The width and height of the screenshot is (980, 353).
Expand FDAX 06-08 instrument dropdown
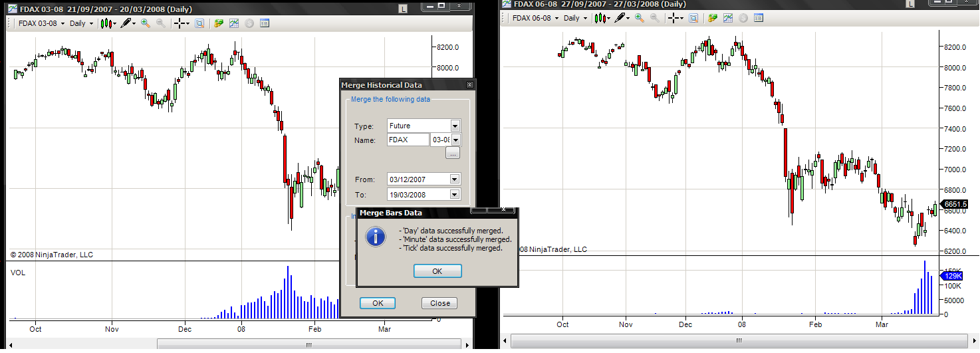(556, 19)
